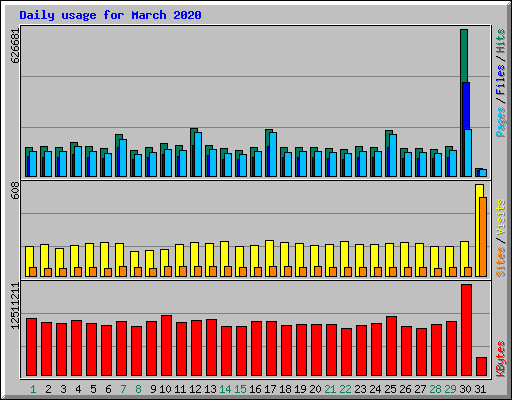This screenshot has height=400, width=512.
Task: Click day 31 on the date axis
Action: pos(480,389)
